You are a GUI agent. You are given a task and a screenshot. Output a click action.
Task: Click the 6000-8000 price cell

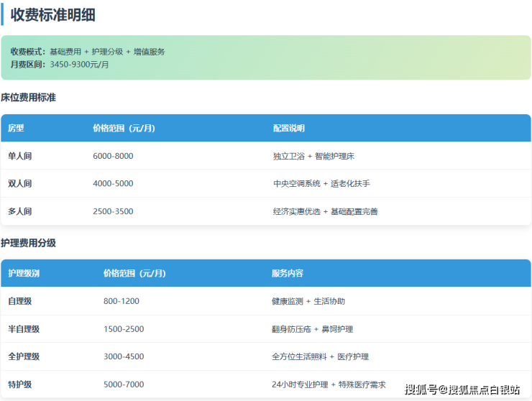(x=113, y=156)
